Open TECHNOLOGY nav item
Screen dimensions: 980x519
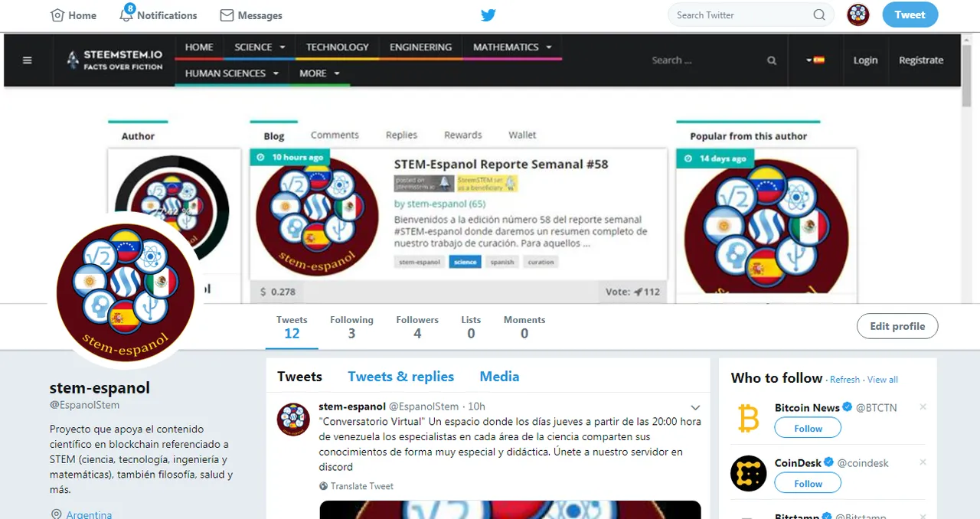tap(338, 47)
